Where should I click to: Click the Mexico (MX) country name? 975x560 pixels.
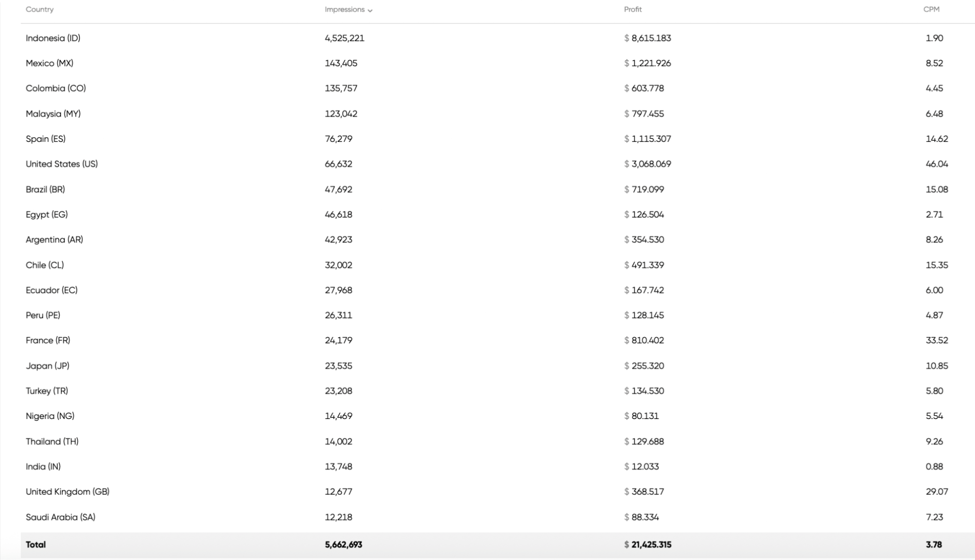(x=49, y=63)
